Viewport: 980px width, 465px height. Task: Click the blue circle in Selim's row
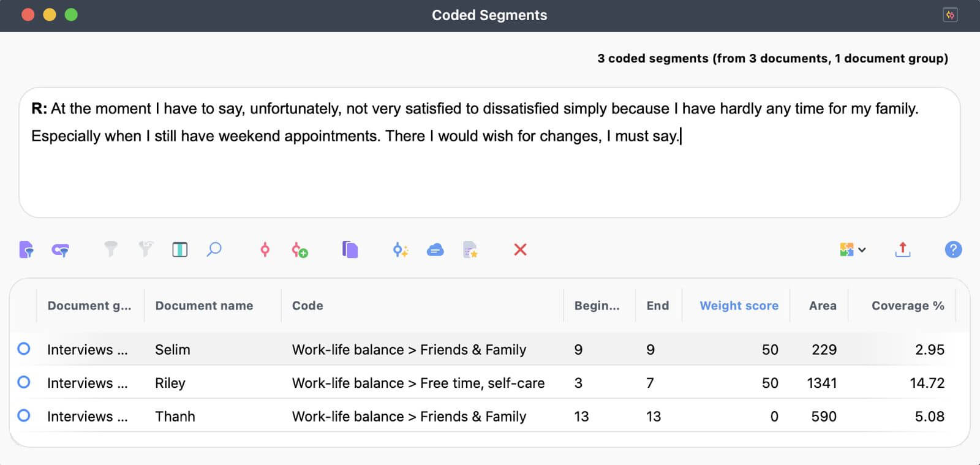pos(24,349)
